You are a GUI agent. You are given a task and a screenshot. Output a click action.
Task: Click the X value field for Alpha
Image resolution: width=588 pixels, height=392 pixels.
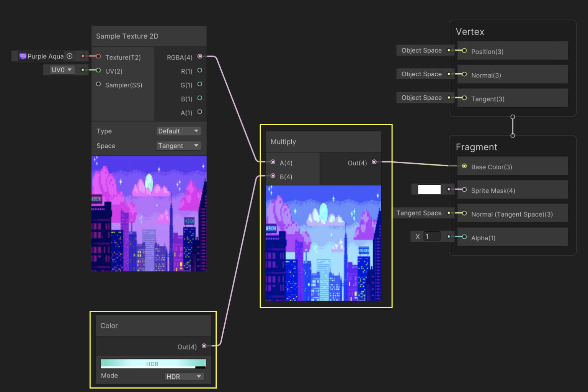click(432, 236)
